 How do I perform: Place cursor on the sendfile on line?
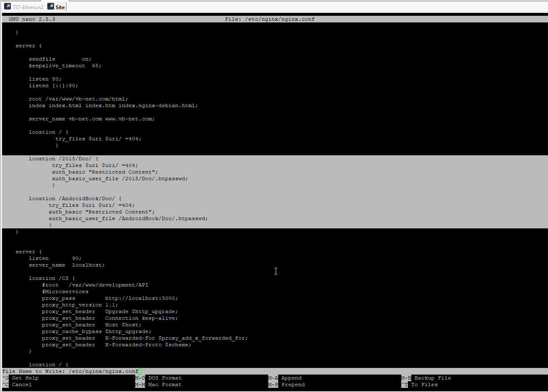[x=60, y=59]
